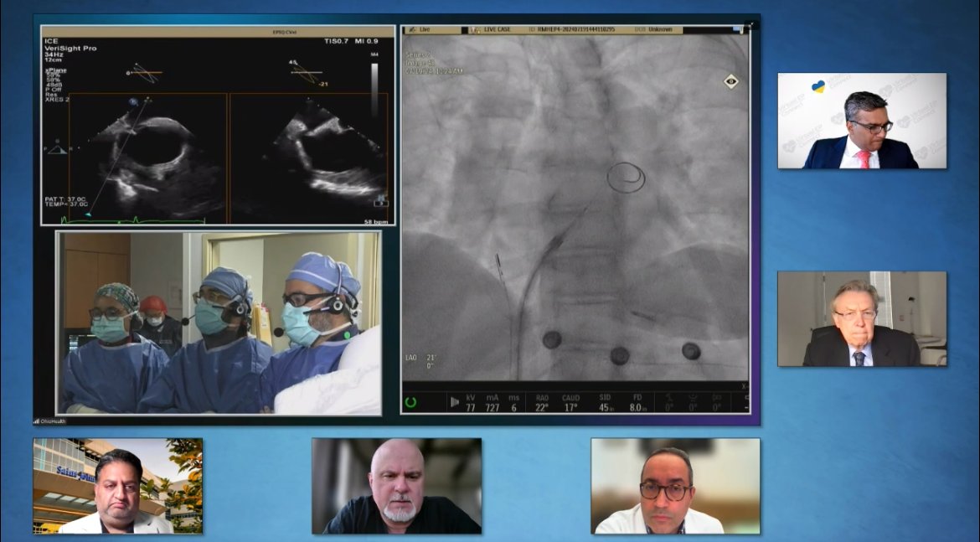Image resolution: width=980 pixels, height=542 pixels.
Task: Click the ms 6 readout
Action: [x=513, y=403]
